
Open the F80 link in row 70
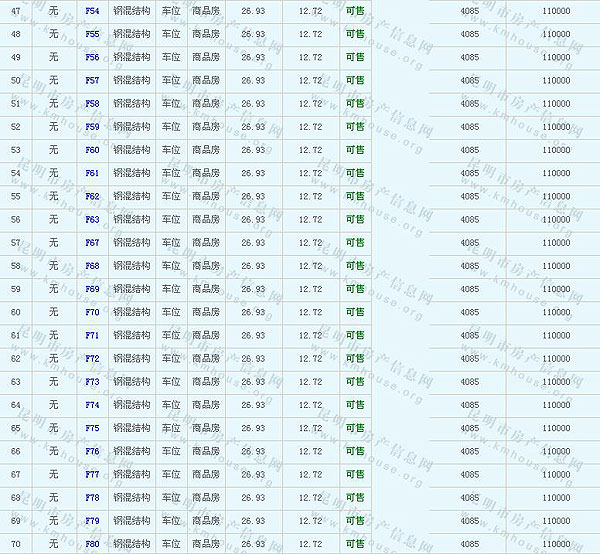coord(92,544)
